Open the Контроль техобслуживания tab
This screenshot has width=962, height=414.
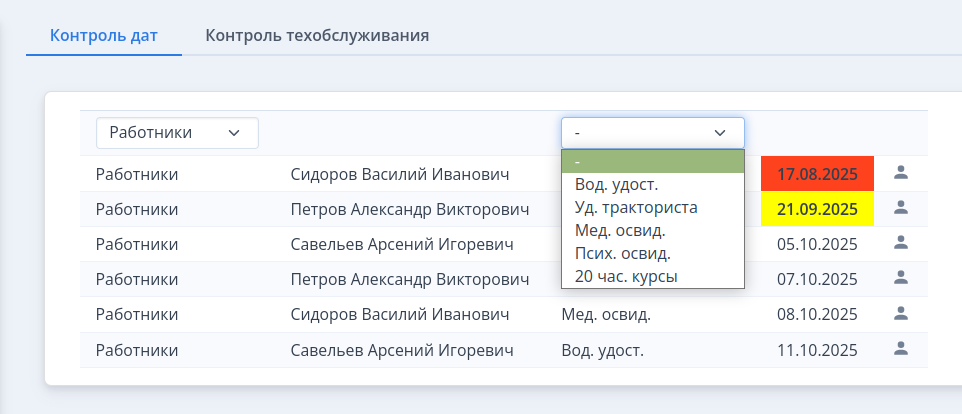(x=317, y=35)
